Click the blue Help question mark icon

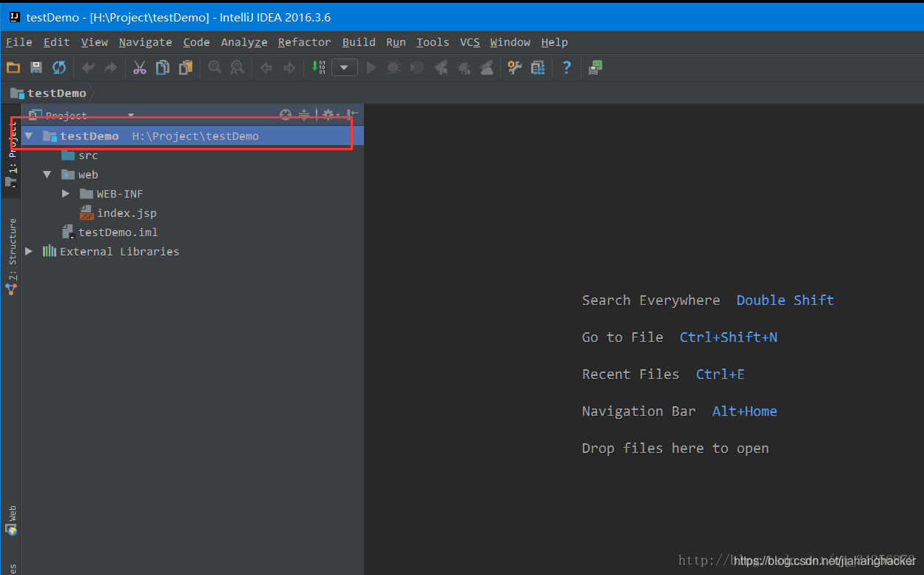pos(567,67)
